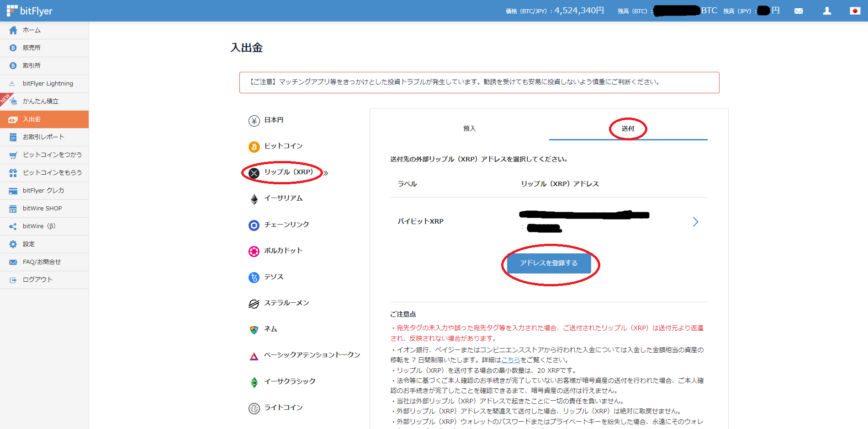Choose イーサクラシック in the currency list
Viewport: 868px width, 429px height.
[x=290, y=381]
